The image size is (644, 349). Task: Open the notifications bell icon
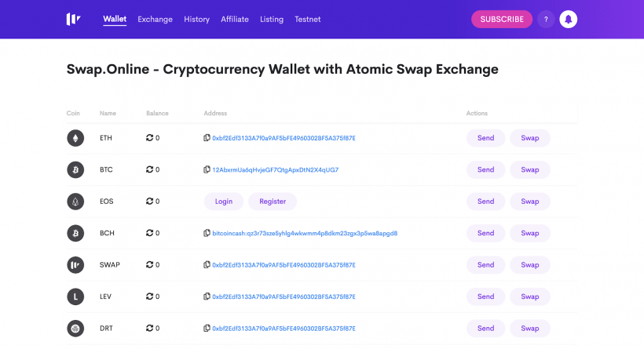569,19
